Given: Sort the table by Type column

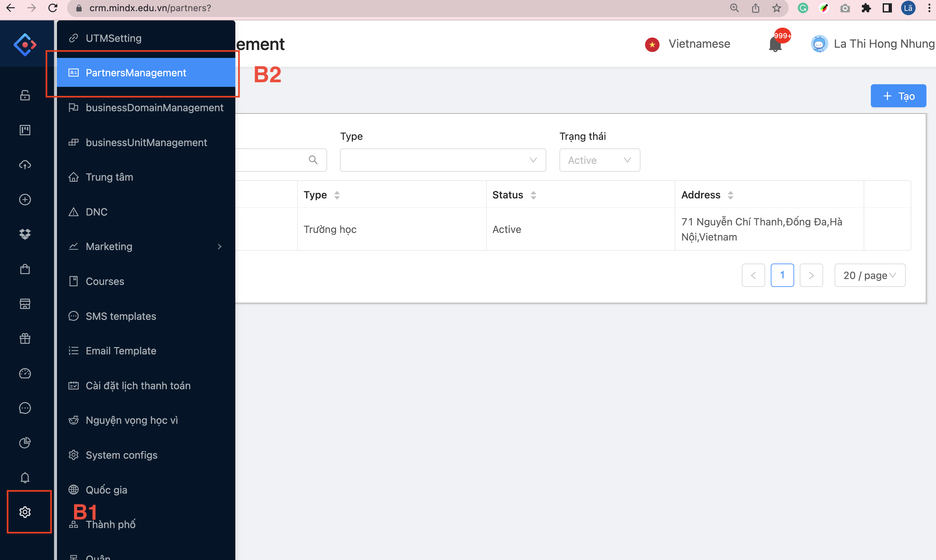Looking at the screenshot, I should click(337, 195).
